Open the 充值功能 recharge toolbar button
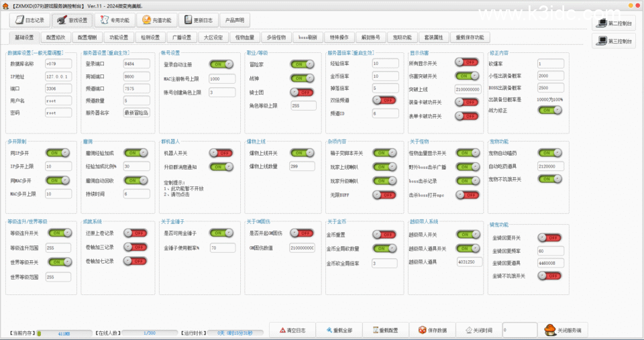This screenshot has width=644, height=340. pos(157,20)
